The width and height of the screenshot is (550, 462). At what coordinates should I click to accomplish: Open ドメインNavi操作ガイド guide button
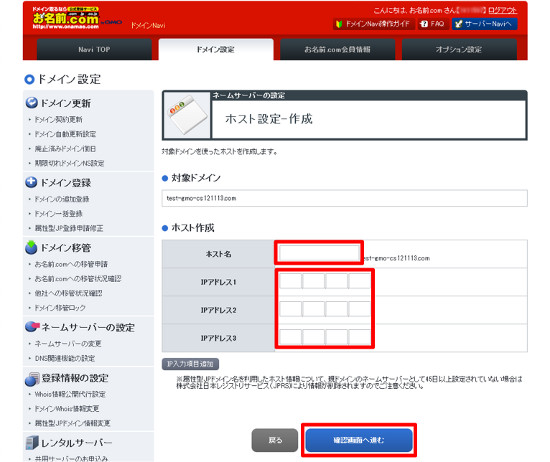pos(374,24)
